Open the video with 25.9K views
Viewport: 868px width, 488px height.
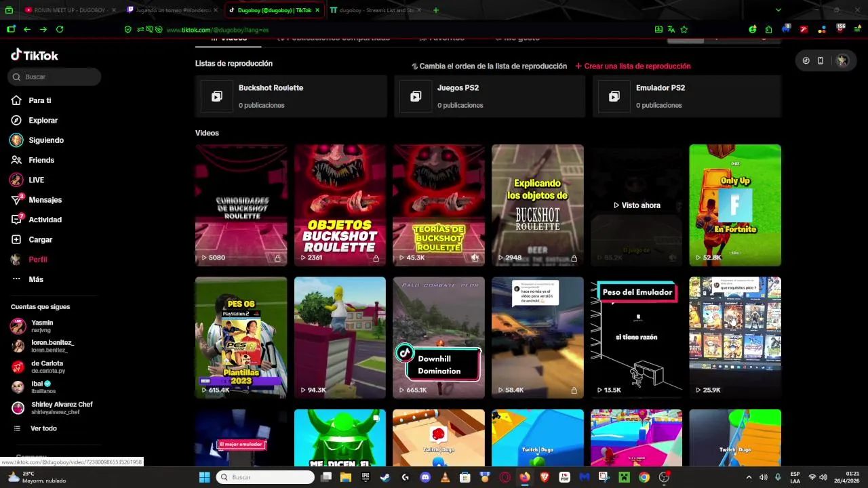[x=735, y=338]
